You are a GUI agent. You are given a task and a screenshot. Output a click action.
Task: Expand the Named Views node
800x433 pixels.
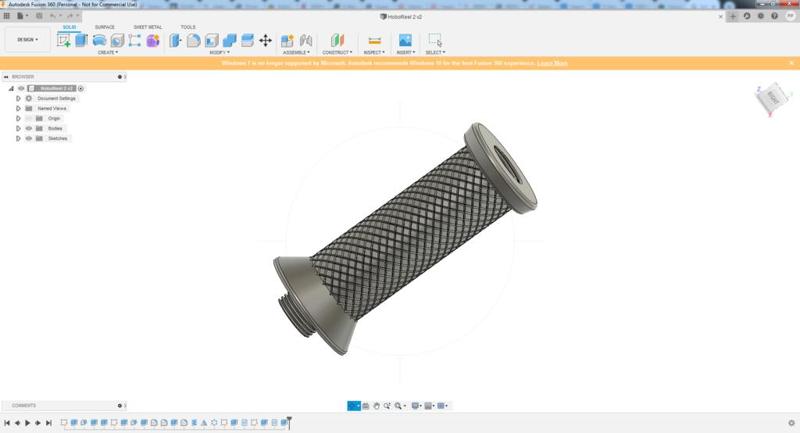(x=18, y=108)
